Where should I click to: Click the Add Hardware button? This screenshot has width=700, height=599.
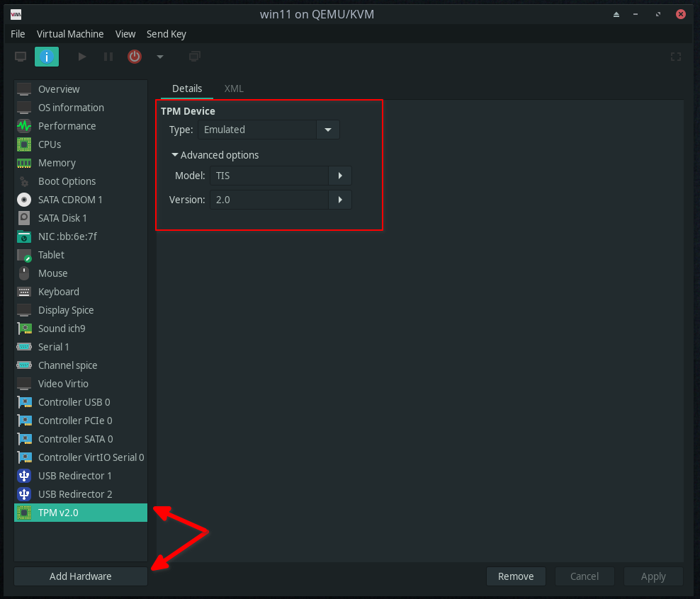pos(81,576)
